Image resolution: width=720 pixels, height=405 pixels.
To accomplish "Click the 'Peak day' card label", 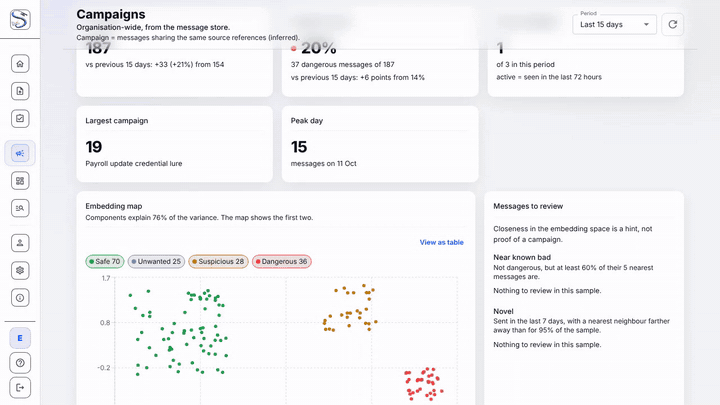I will [x=307, y=121].
